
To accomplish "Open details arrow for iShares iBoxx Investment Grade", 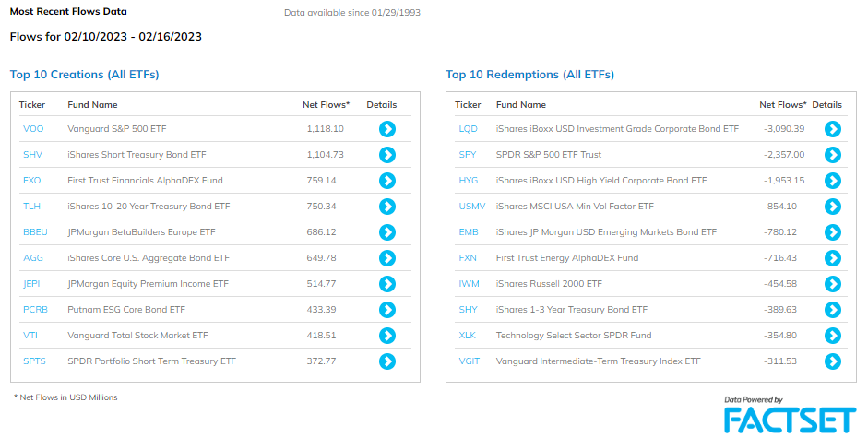I will tap(833, 129).
